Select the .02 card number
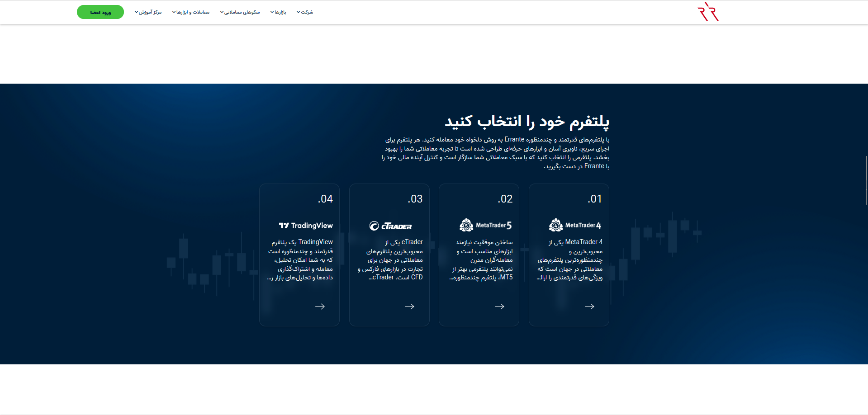 click(x=505, y=199)
